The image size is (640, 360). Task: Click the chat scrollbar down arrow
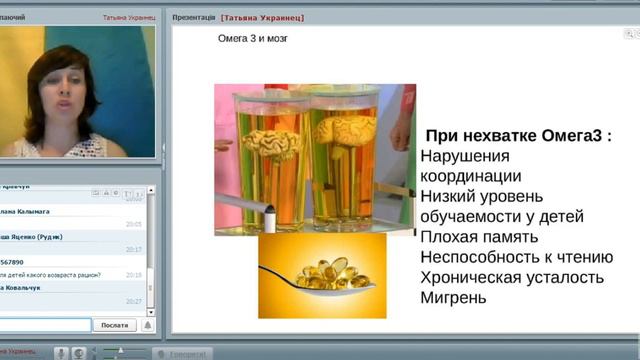pyautogui.click(x=151, y=312)
